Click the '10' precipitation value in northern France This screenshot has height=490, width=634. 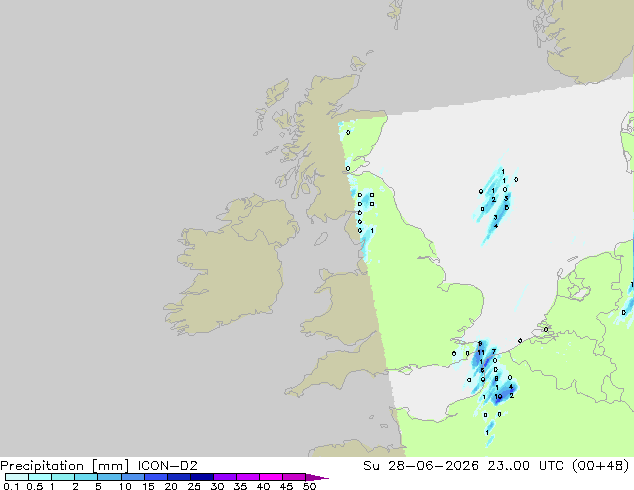tap(498, 397)
